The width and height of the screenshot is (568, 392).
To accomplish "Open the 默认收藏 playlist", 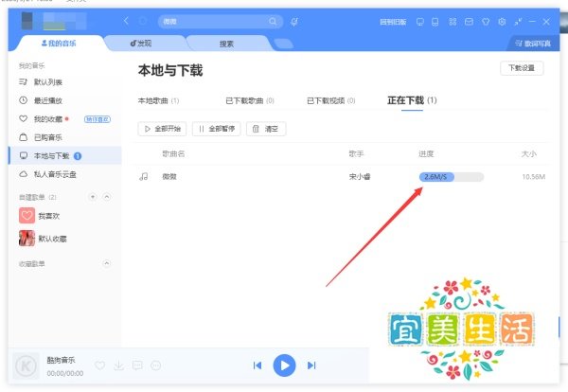I will pyautogui.click(x=43, y=239).
